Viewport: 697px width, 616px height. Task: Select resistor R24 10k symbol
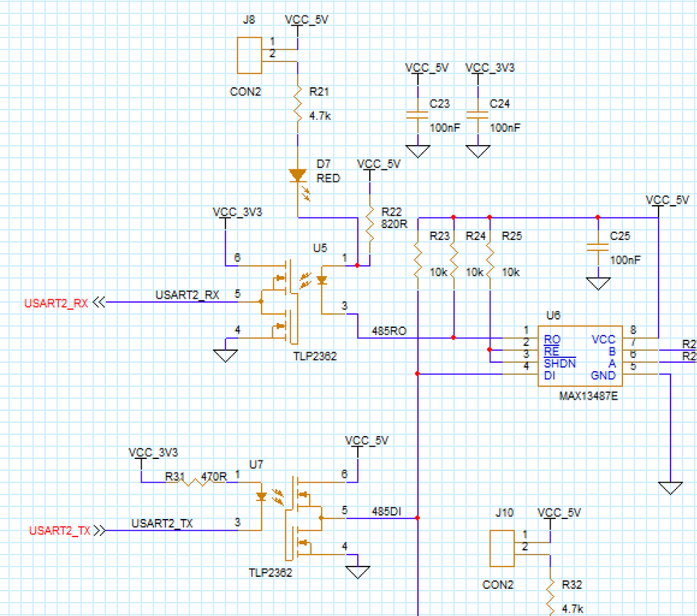click(454, 260)
